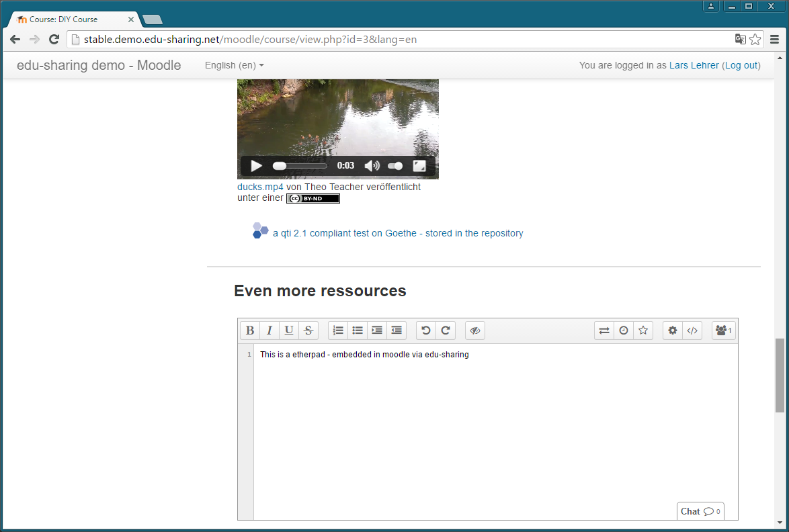
Task: Open Chrome hamburger menu
Action: point(774,39)
